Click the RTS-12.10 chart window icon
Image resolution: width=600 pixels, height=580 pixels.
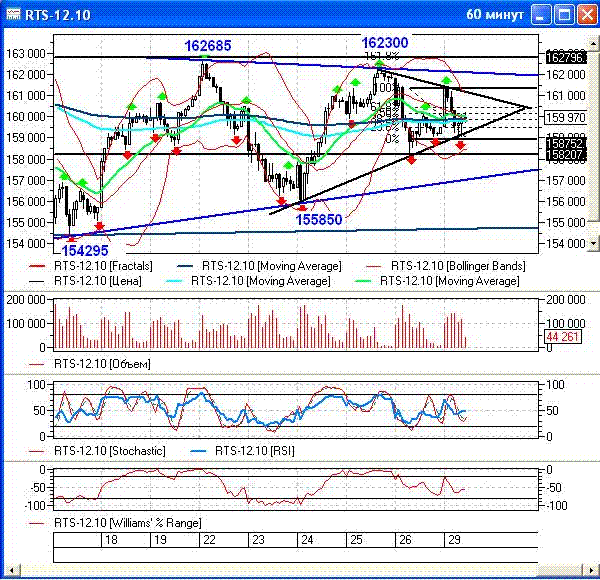[x=13, y=15]
